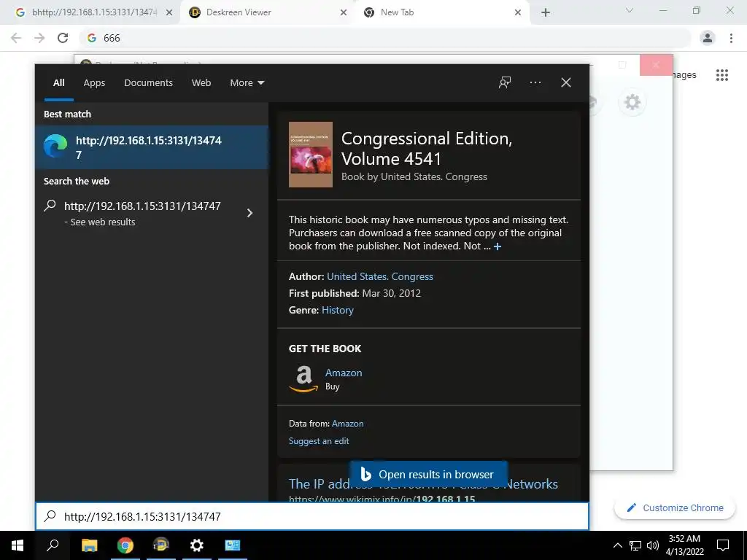
Task: Open the Google apps grid icon
Action: coord(721,75)
